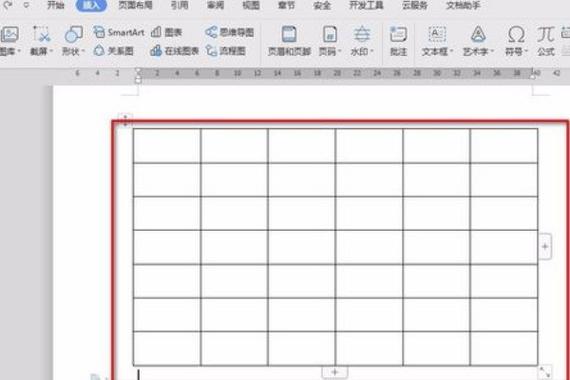Click the screenshot (截屏) tool icon
The height and width of the screenshot is (380, 570).
41,35
